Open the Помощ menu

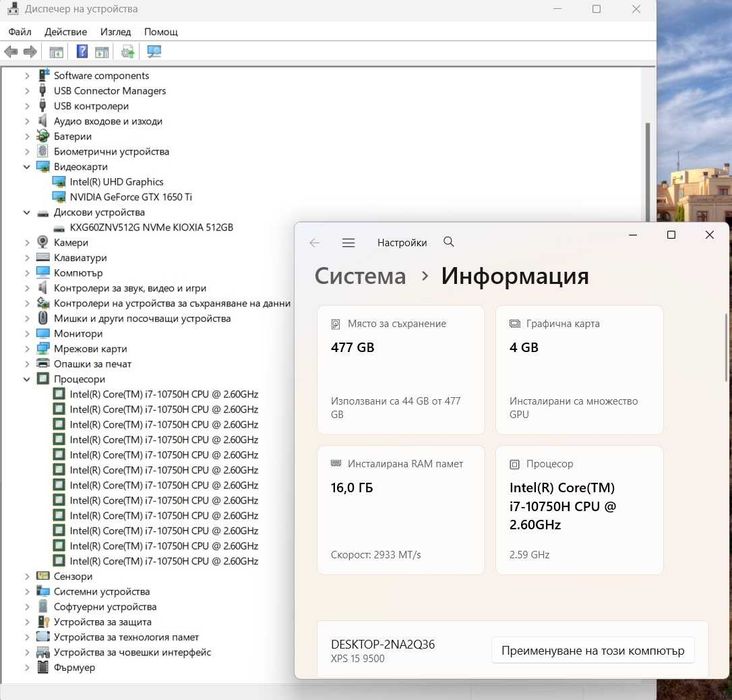click(x=161, y=32)
